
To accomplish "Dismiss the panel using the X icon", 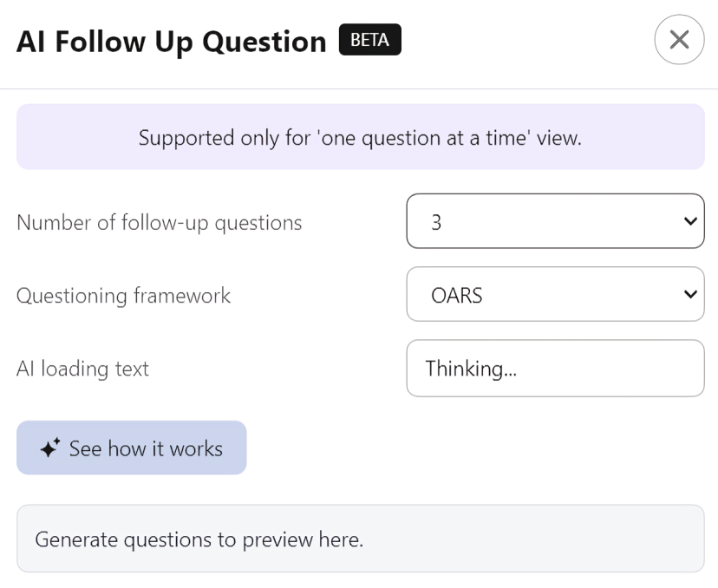I will (x=679, y=39).
